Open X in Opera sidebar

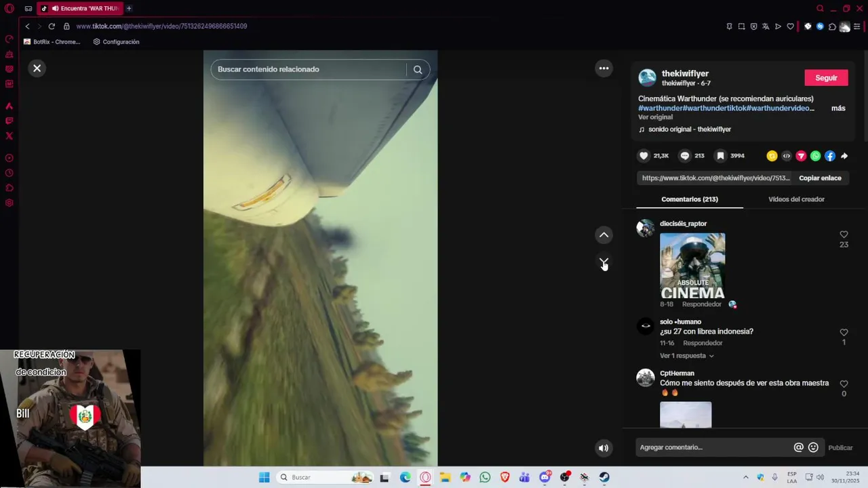point(9,136)
